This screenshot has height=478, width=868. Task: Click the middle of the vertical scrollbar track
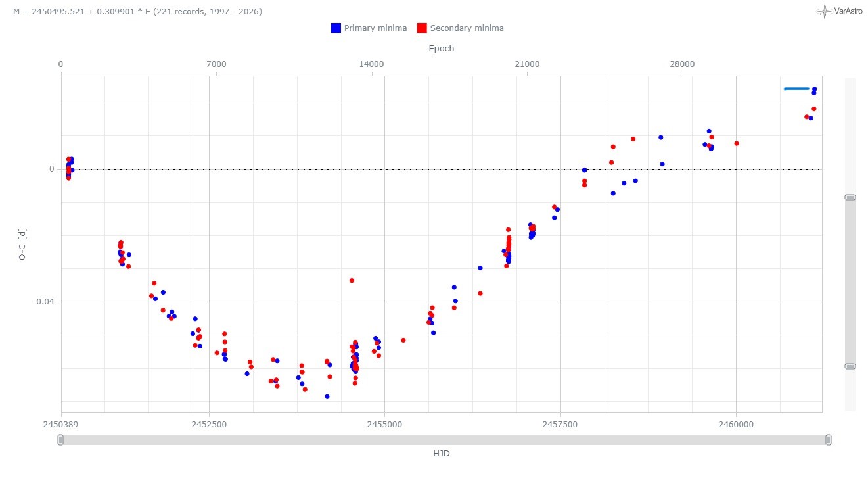850,281
